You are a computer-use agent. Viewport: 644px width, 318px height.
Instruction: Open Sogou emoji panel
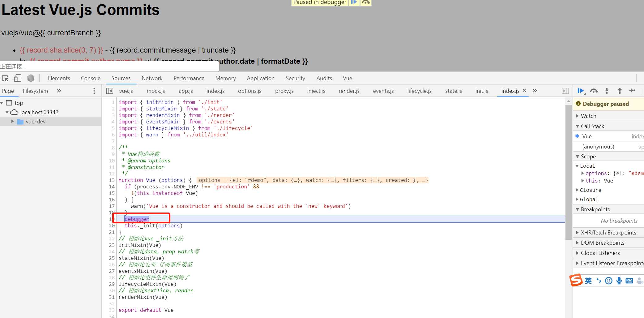(608, 281)
